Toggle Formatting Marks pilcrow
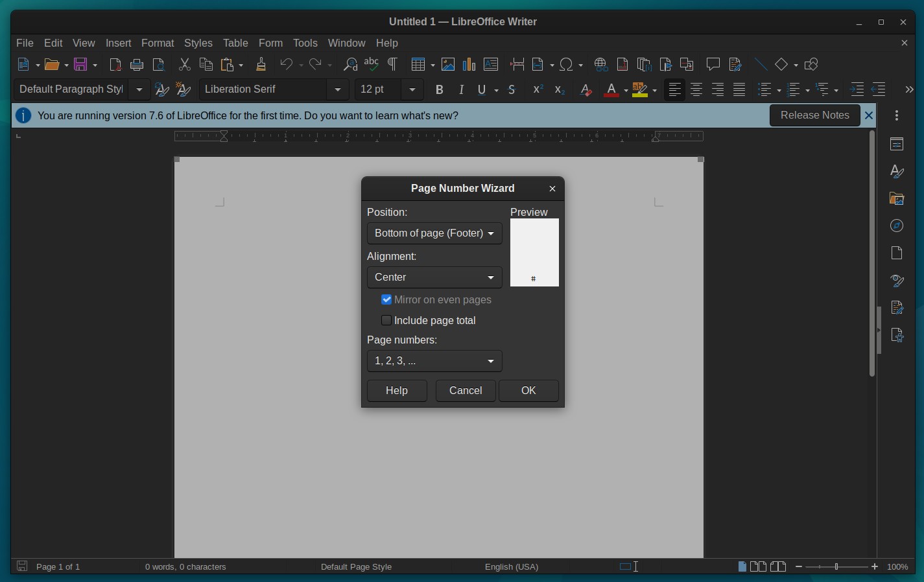Screen dimensions: 924x582 [x=392, y=65]
